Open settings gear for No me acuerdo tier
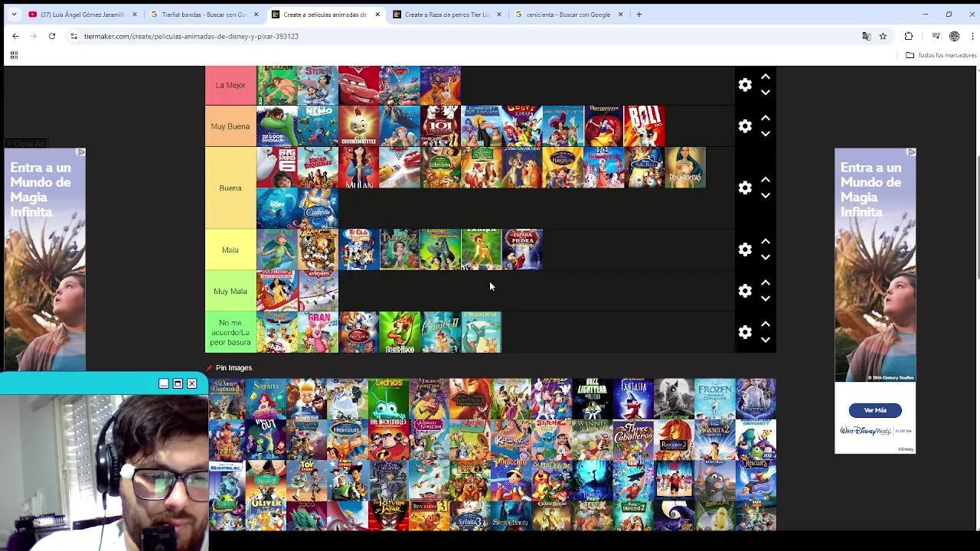 point(745,332)
